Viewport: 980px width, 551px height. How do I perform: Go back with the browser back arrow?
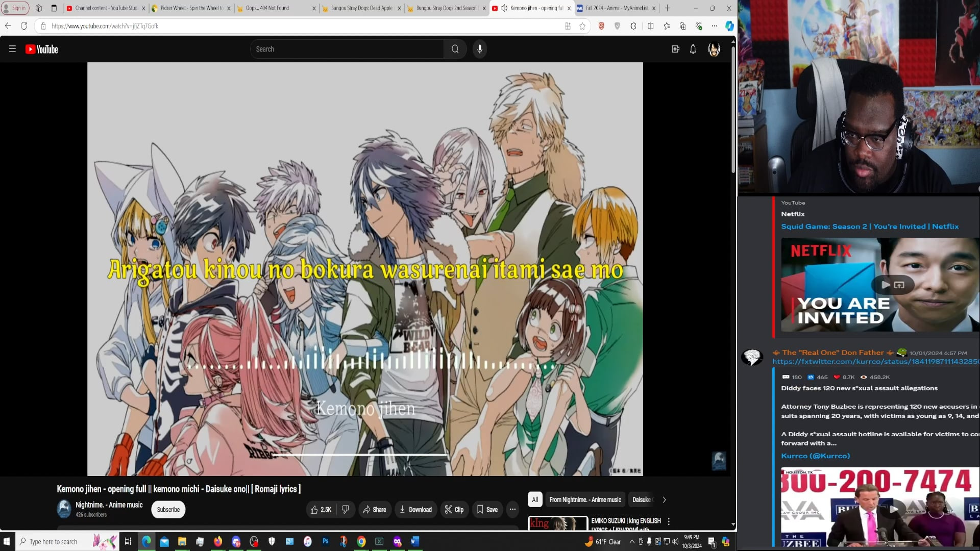click(8, 26)
